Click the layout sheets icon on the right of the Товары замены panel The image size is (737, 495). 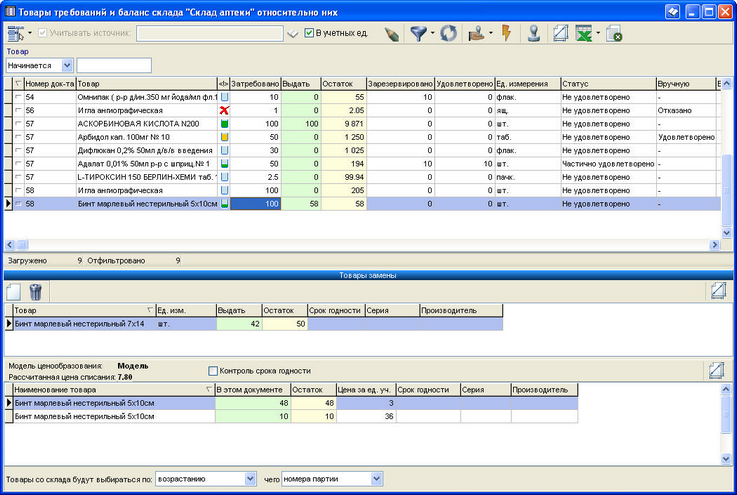pos(718,291)
